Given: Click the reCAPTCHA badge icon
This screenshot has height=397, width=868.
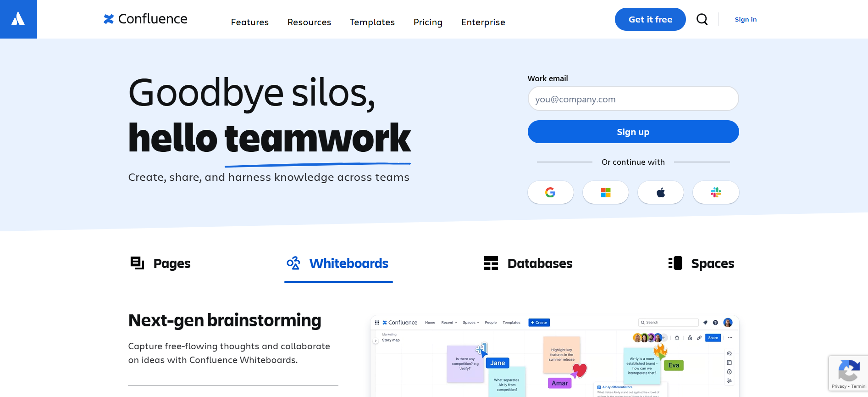Looking at the screenshot, I should (x=849, y=370).
